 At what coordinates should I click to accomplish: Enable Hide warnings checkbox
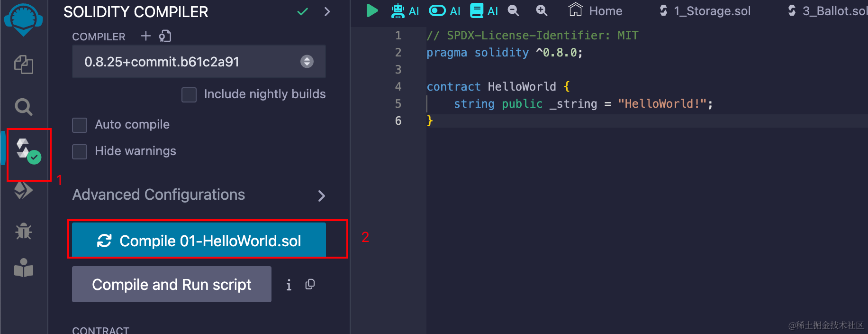pyautogui.click(x=80, y=151)
